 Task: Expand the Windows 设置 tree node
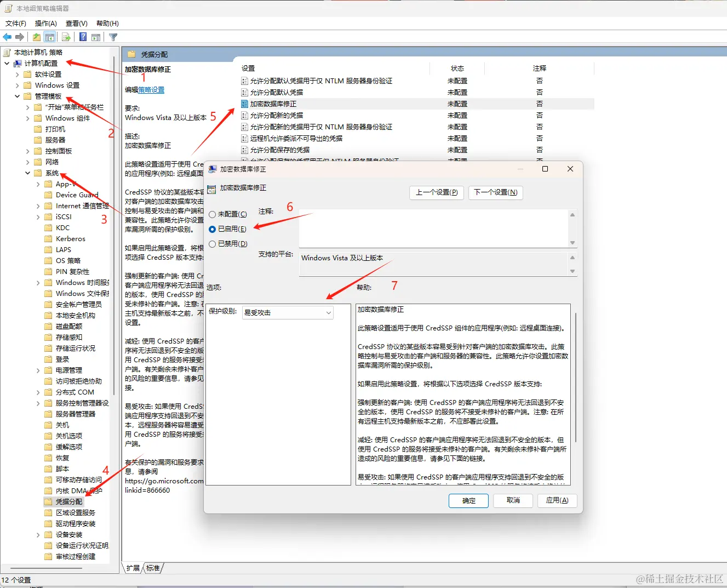[17, 85]
